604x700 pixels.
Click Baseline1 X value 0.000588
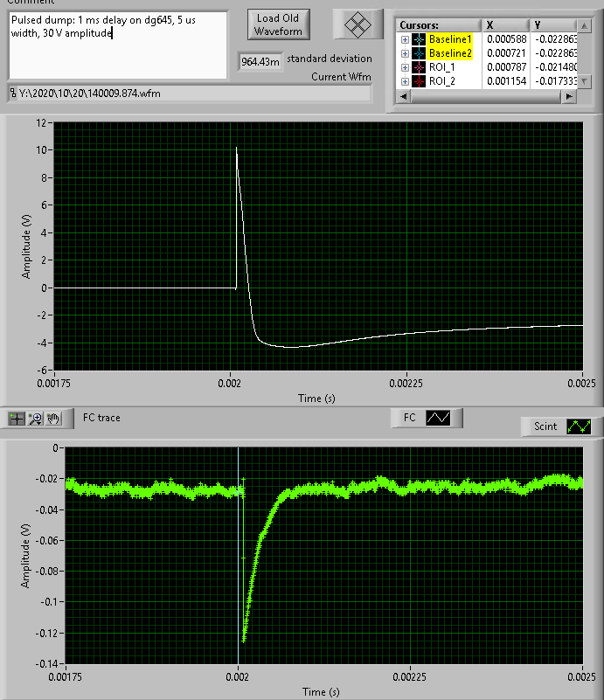point(507,39)
